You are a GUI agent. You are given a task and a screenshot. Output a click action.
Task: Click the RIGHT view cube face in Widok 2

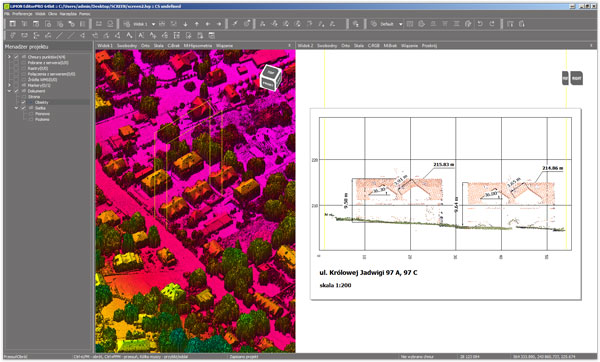pyautogui.click(x=577, y=78)
